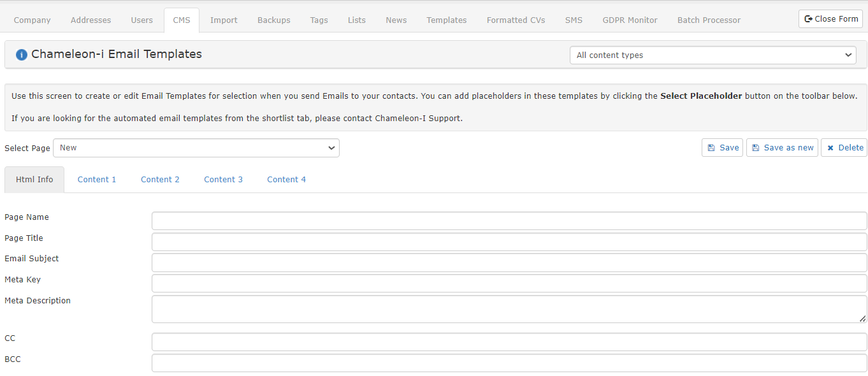Open the SMS tab
868x376 pixels.
(574, 20)
